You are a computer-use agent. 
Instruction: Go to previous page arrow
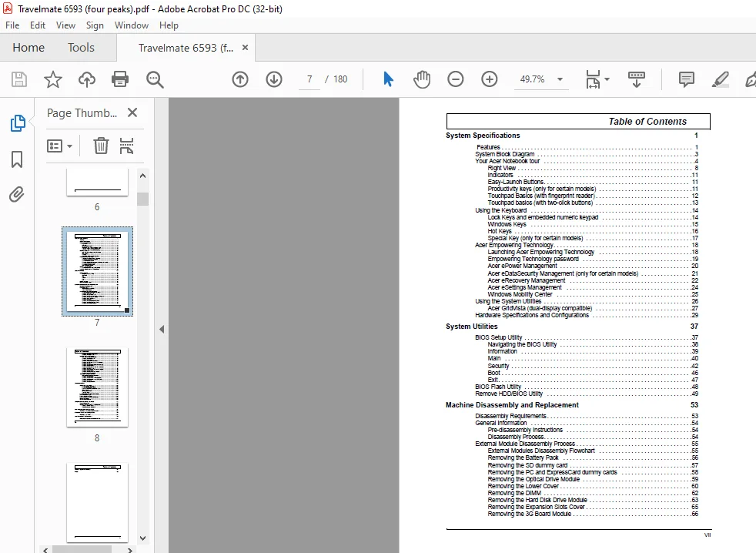[x=240, y=79]
